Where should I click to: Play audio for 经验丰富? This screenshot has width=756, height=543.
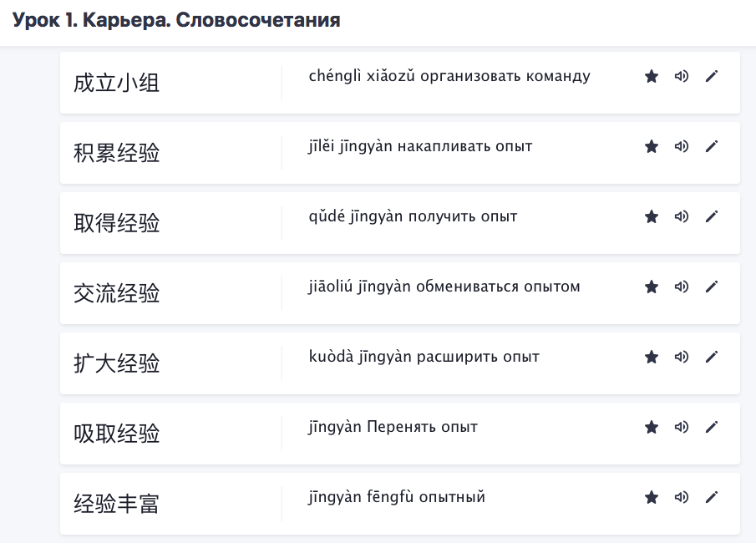[682, 497]
